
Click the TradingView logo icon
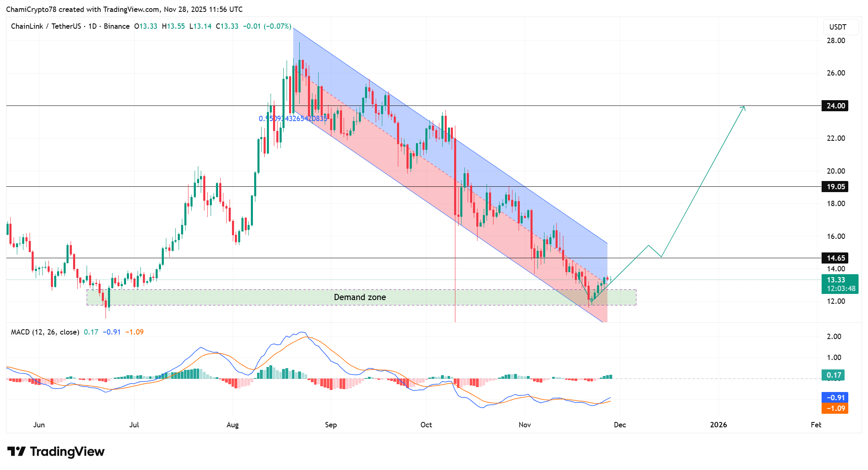[x=17, y=451]
